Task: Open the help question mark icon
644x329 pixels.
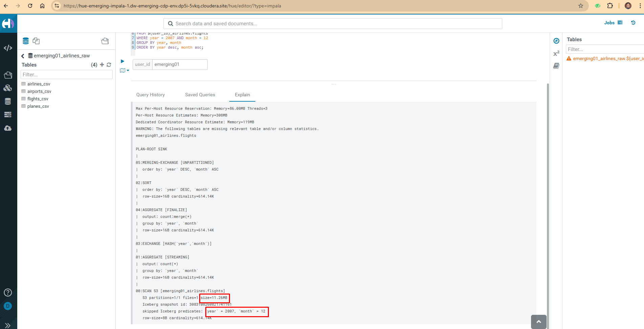Action: pos(8,293)
